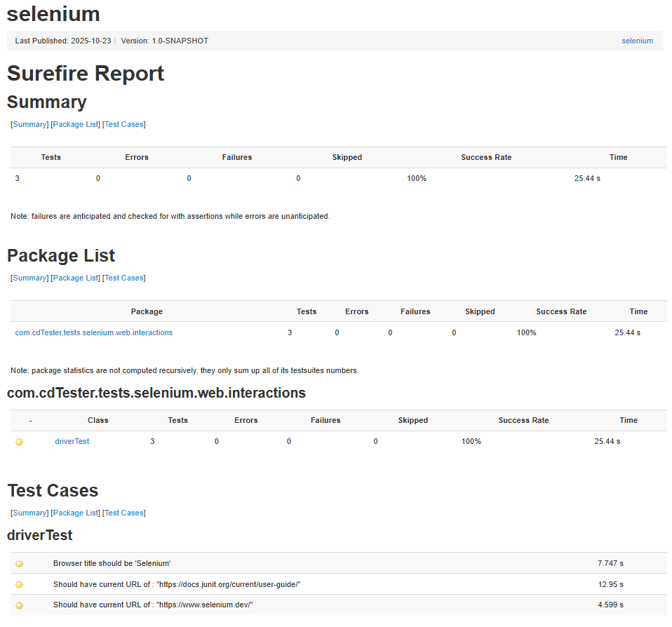Click success icon for 'Browser title should be Selenium'
The image size is (672, 627).
tap(19, 564)
